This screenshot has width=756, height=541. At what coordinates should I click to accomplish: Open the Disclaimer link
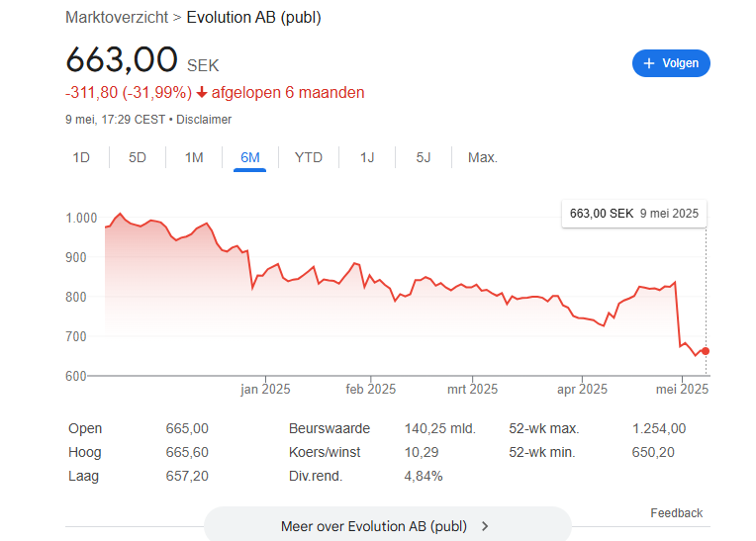coord(204,120)
